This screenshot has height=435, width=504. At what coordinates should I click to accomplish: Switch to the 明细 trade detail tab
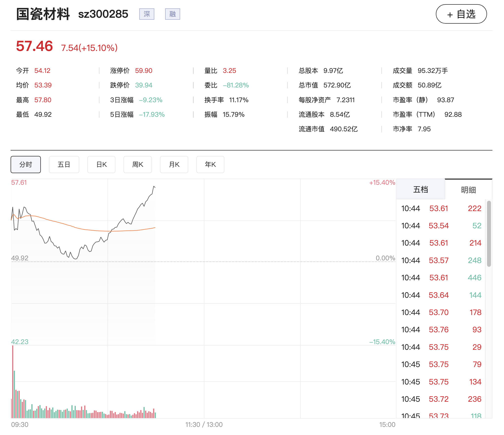468,190
